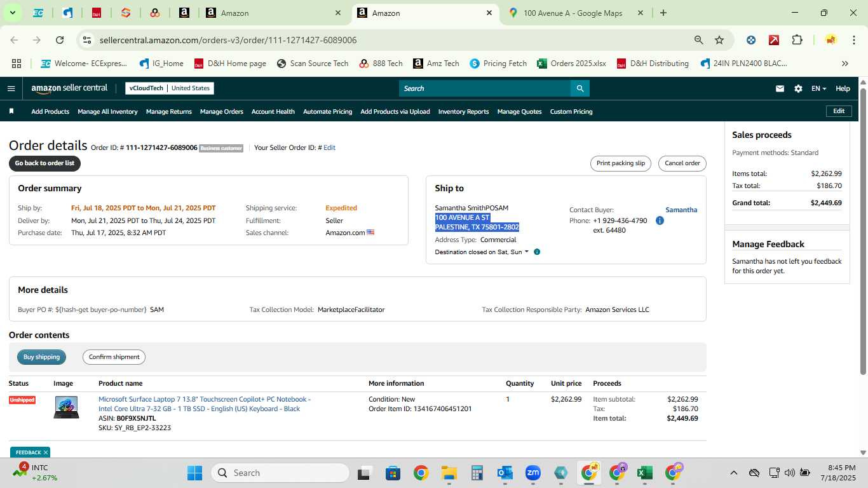Open Excel from the taskbar
The width and height of the screenshot is (868, 488).
644,473
